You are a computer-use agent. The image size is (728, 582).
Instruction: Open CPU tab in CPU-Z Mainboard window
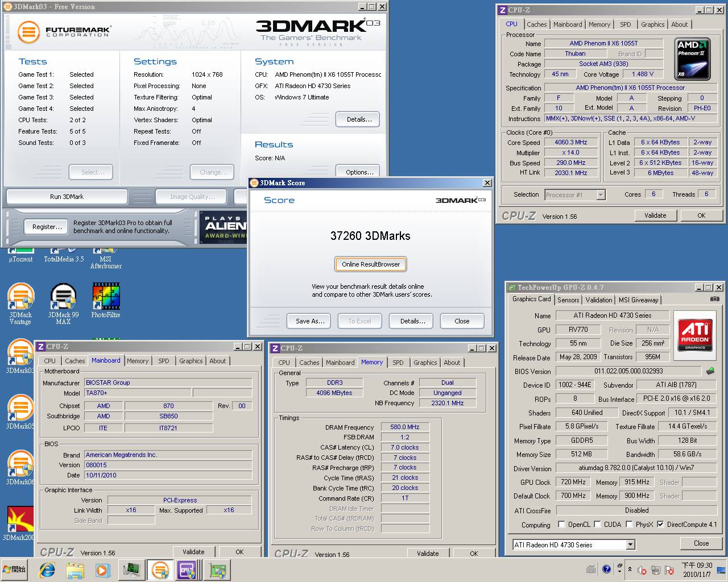tap(50, 361)
